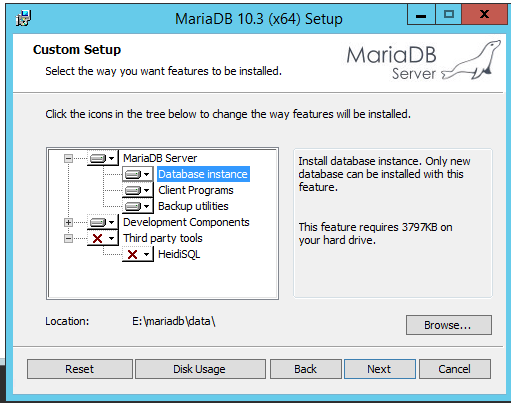The image size is (511, 403).
Task: Browse for a new install location
Action: [x=449, y=325]
